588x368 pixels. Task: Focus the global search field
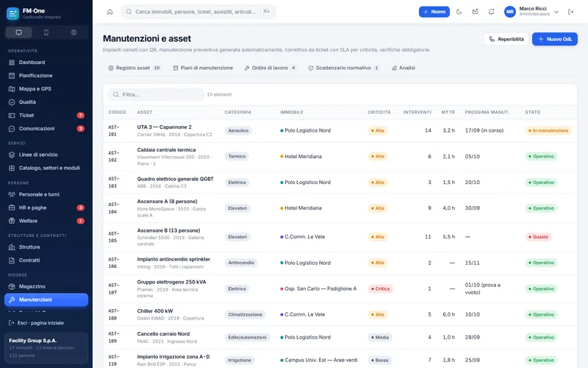click(x=198, y=12)
